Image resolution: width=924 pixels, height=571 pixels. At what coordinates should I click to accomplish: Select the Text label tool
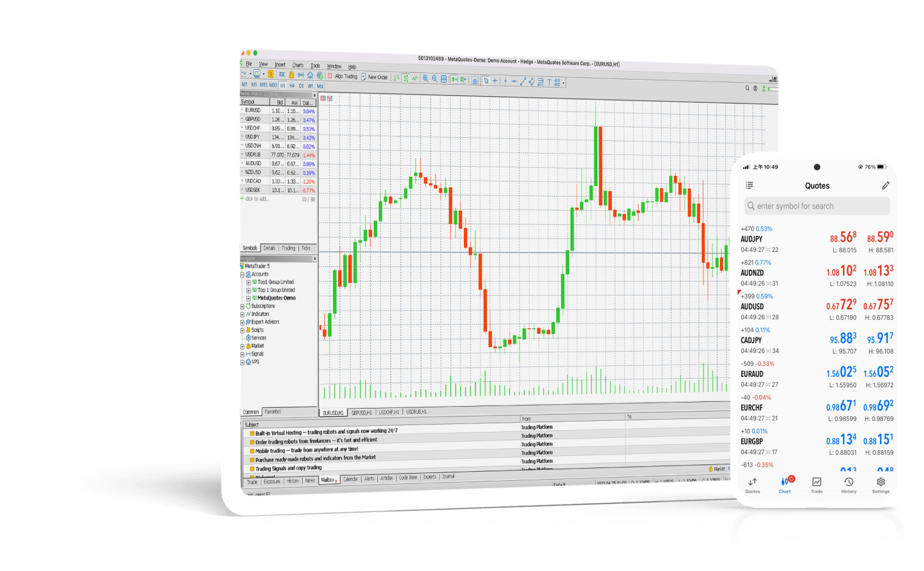(x=550, y=80)
